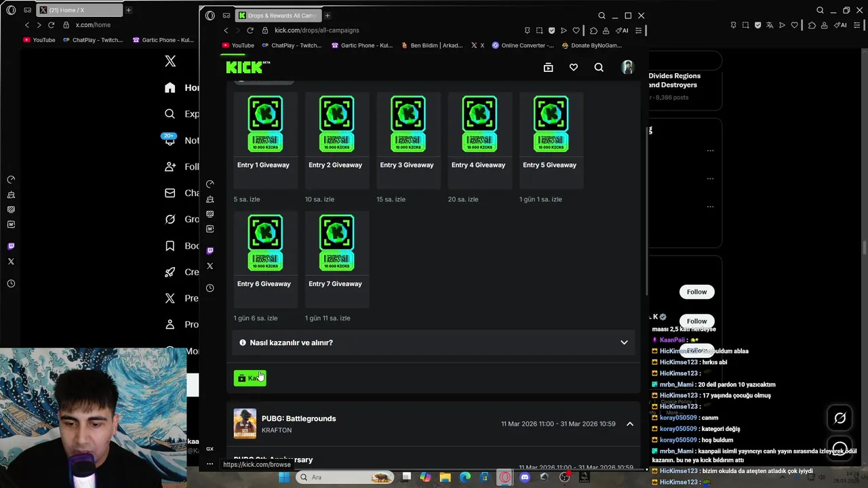Click the green Kanal button below the rewards
Screen dimensions: 868x488
(250, 378)
